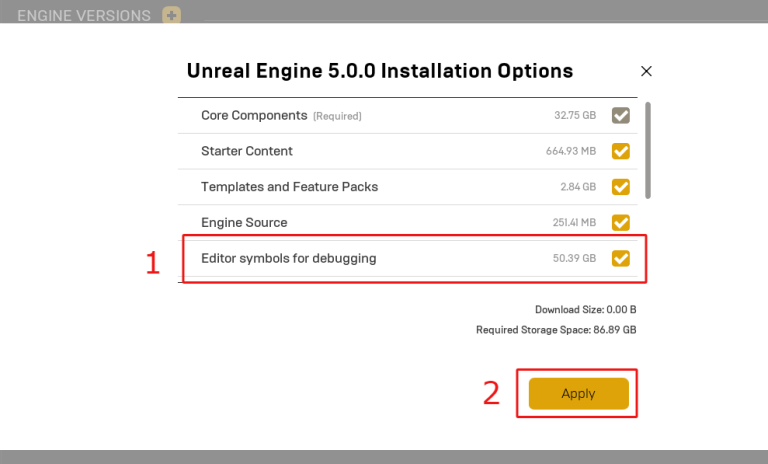Select the Engine Versions heading
Viewport: 768px width, 464px height.
pyautogui.click(x=84, y=16)
